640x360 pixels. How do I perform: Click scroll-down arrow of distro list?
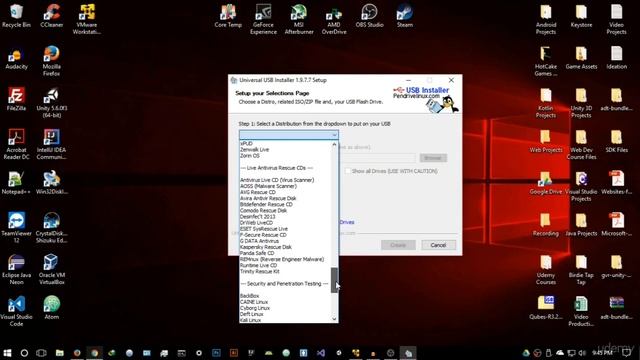[x=334, y=319]
